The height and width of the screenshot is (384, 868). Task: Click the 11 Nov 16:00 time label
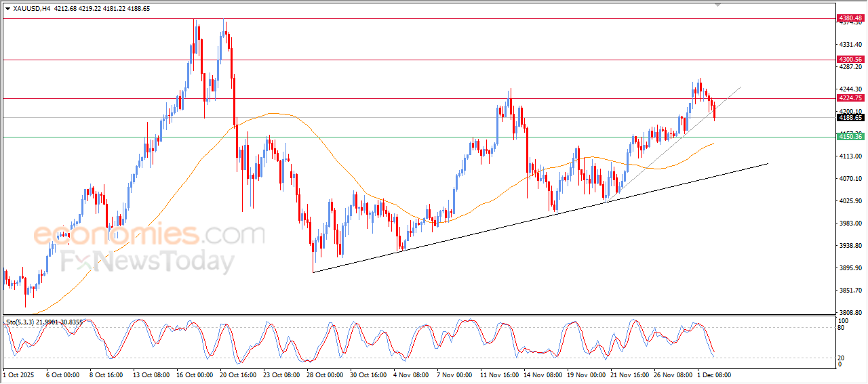498,375
